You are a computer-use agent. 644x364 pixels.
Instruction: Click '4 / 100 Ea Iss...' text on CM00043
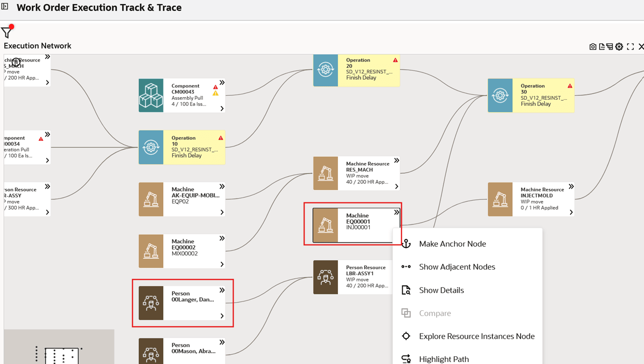coord(189,104)
